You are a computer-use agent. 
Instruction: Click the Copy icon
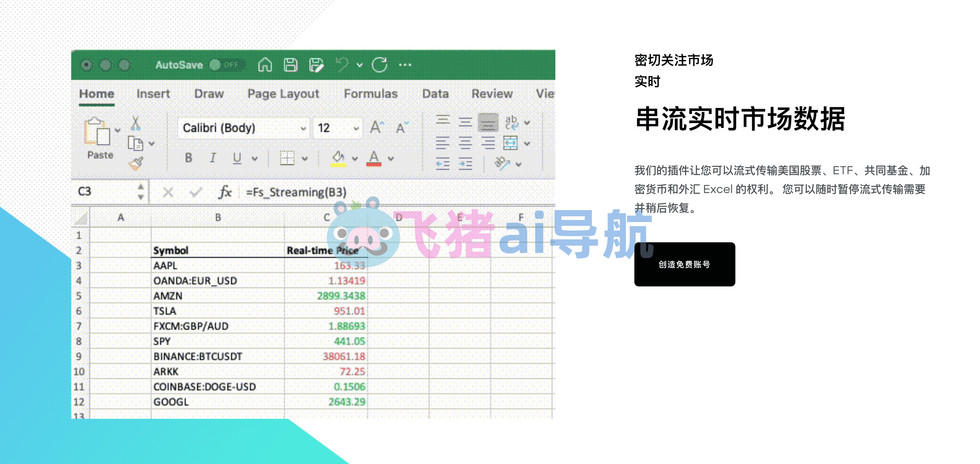tap(135, 143)
